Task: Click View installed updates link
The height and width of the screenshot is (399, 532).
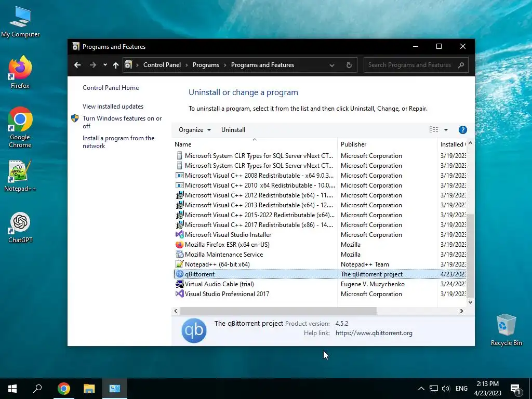Action: 113,107
